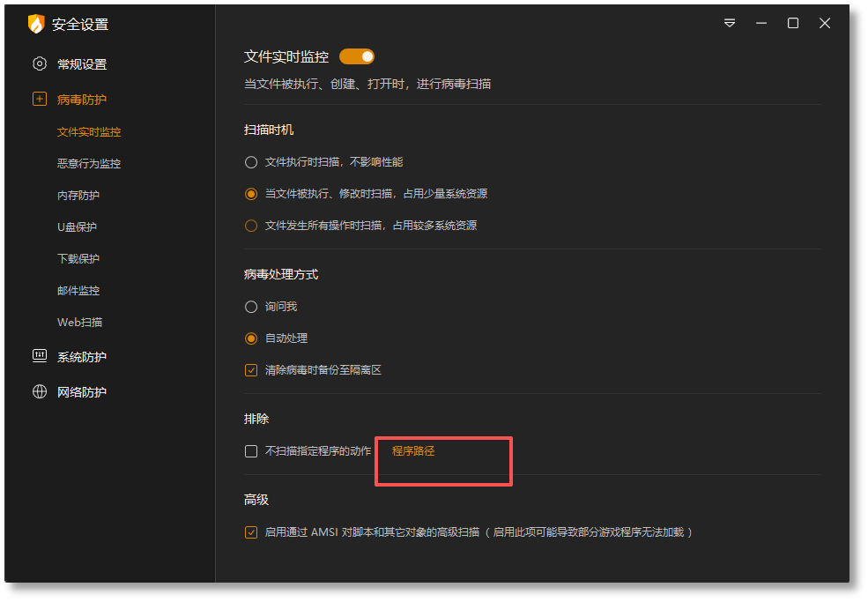Uncheck the AMSI advanced scanning checkbox
Screen dimensions: 868x602
pos(251,532)
